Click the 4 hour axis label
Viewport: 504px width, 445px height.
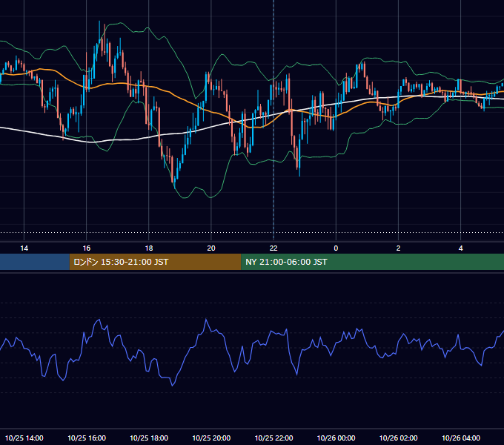(x=460, y=248)
